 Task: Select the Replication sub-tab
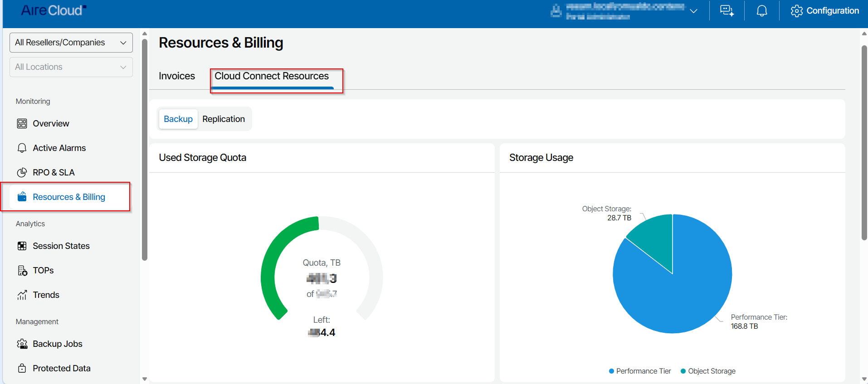224,119
